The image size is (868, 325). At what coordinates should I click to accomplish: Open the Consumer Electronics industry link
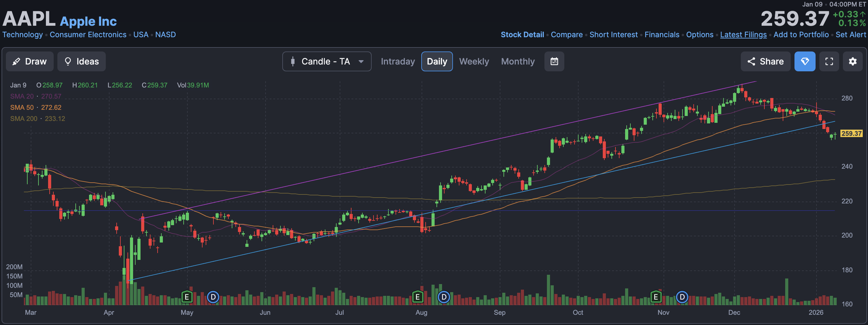(88, 35)
